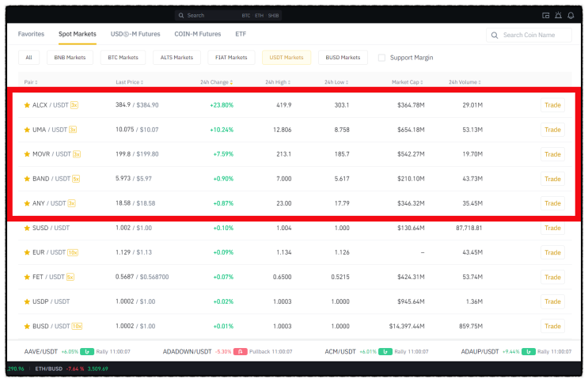Click the BTC quick-search tag
Image resolution: width=588 pixels, height=382 pixels.
[246, 15]
